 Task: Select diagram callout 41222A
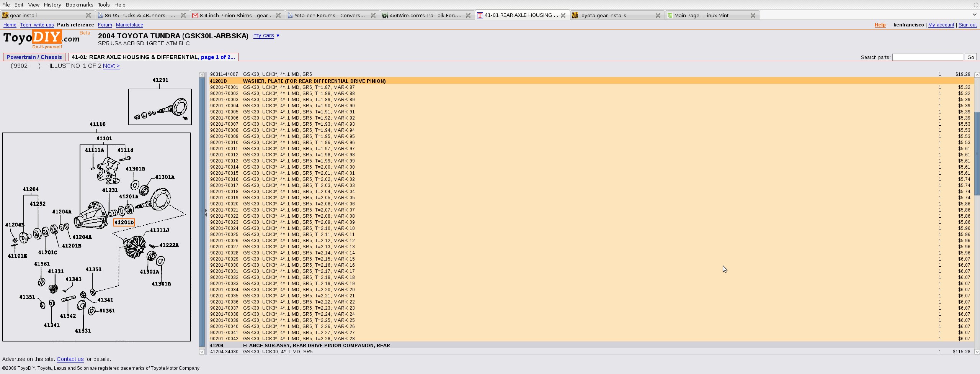tap(169, 245)
